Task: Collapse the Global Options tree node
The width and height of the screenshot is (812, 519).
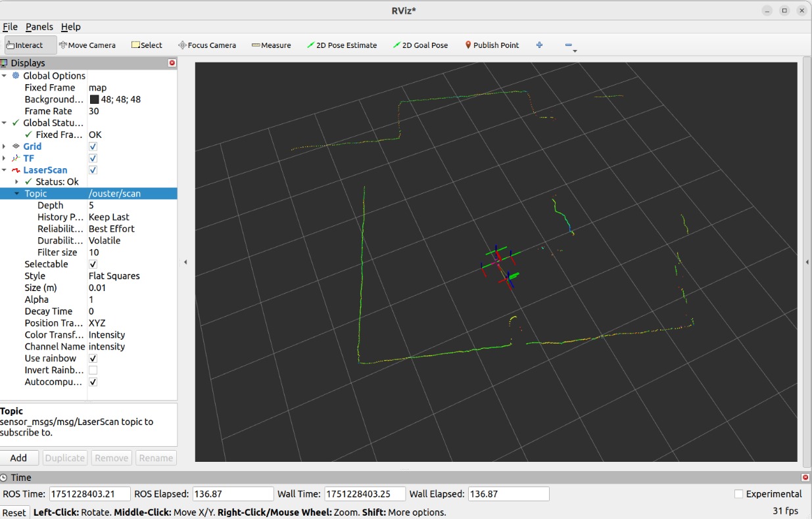Action: coord(5,76)
